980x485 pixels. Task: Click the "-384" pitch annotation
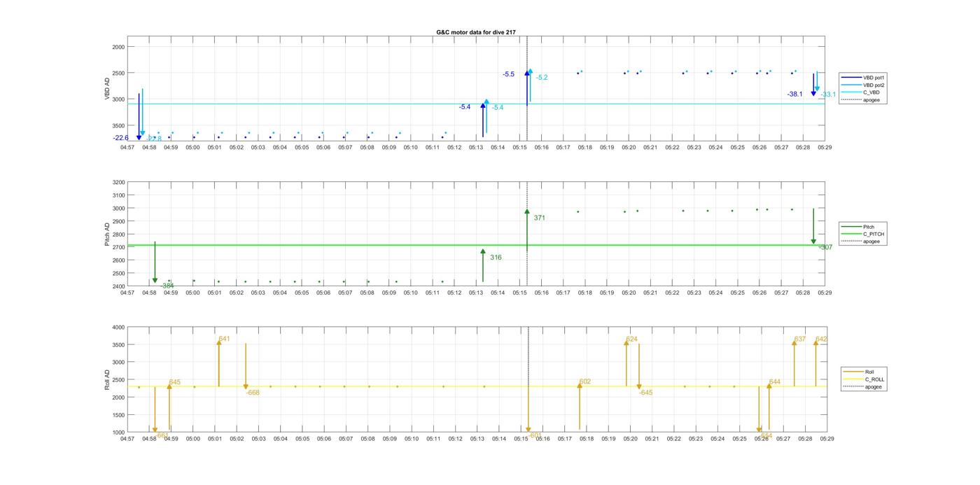167,286
